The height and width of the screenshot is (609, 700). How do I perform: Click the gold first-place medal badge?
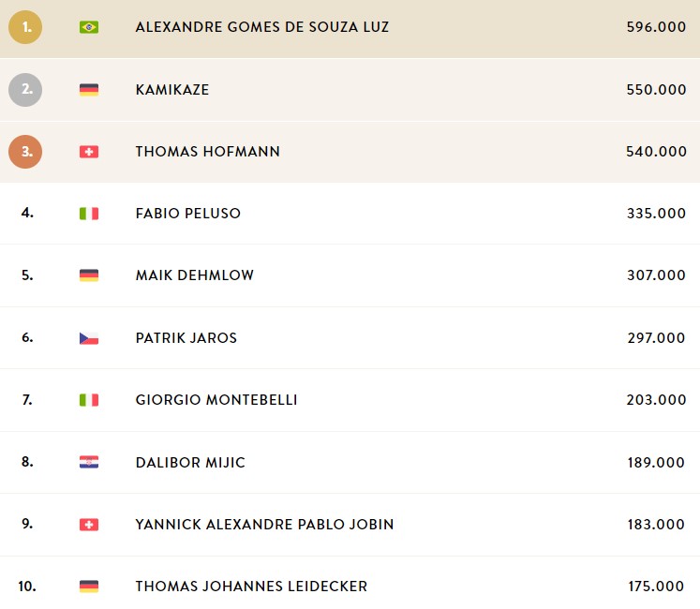coord(25,27)
